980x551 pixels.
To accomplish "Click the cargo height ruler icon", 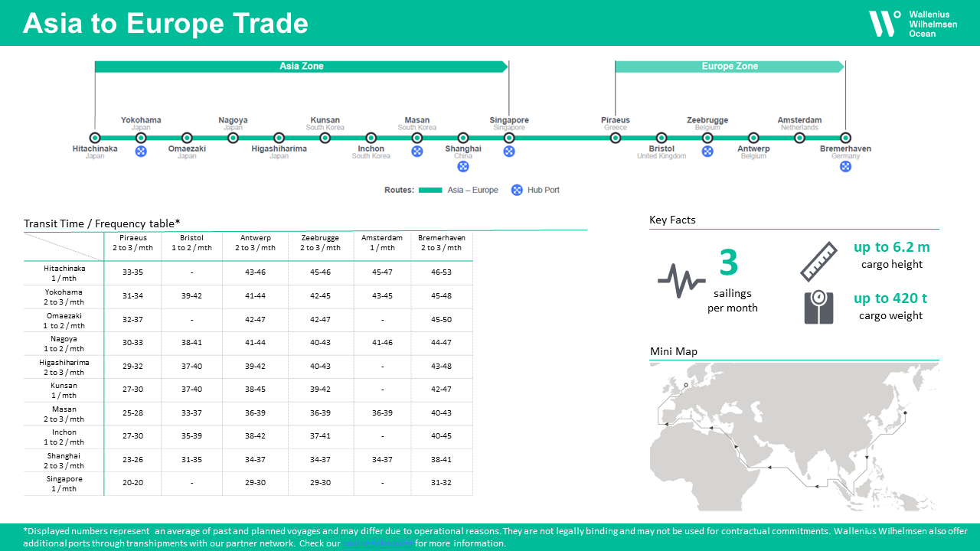I will point(819,262).
